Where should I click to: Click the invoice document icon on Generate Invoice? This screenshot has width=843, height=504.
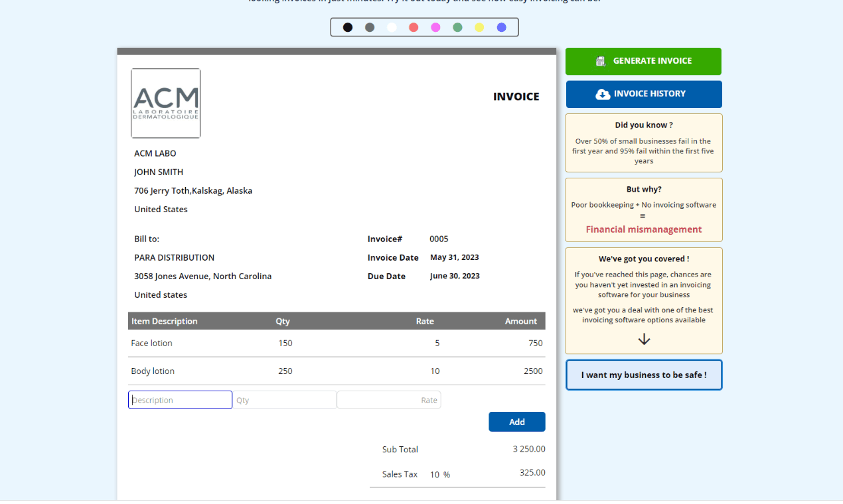point(601,61)
